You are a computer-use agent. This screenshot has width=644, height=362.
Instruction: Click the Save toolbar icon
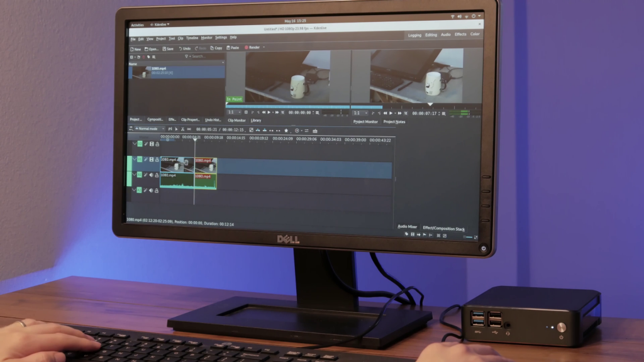(x=168, y=48)
